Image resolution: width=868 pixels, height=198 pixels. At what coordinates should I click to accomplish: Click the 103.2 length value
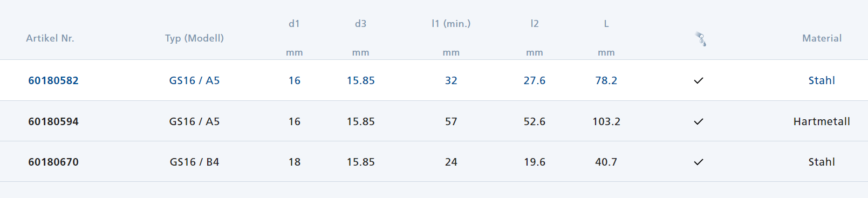[x=606, y=121]
